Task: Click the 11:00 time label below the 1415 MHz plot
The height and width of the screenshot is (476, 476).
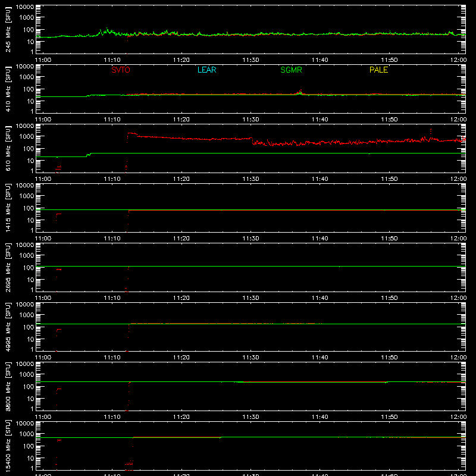Action: [43, 239]
